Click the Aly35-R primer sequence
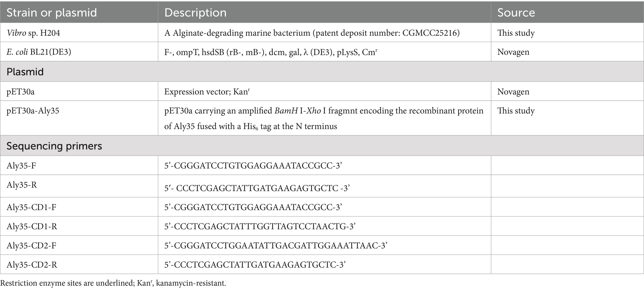Screen dimensions: 644x290 click(257, 188)
